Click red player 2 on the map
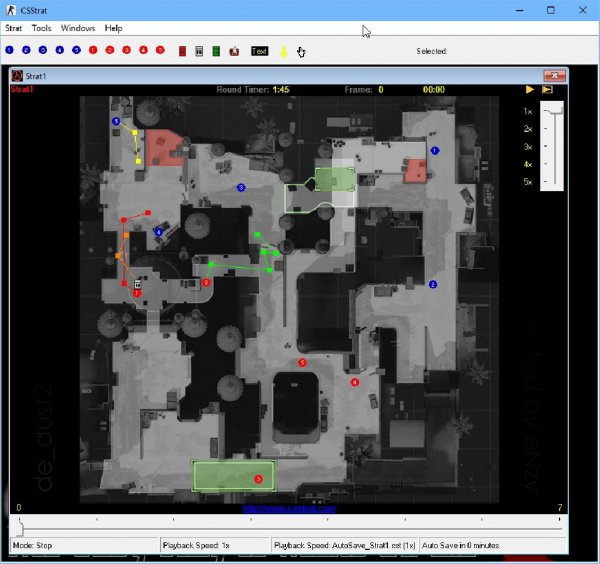 point(206,282)
